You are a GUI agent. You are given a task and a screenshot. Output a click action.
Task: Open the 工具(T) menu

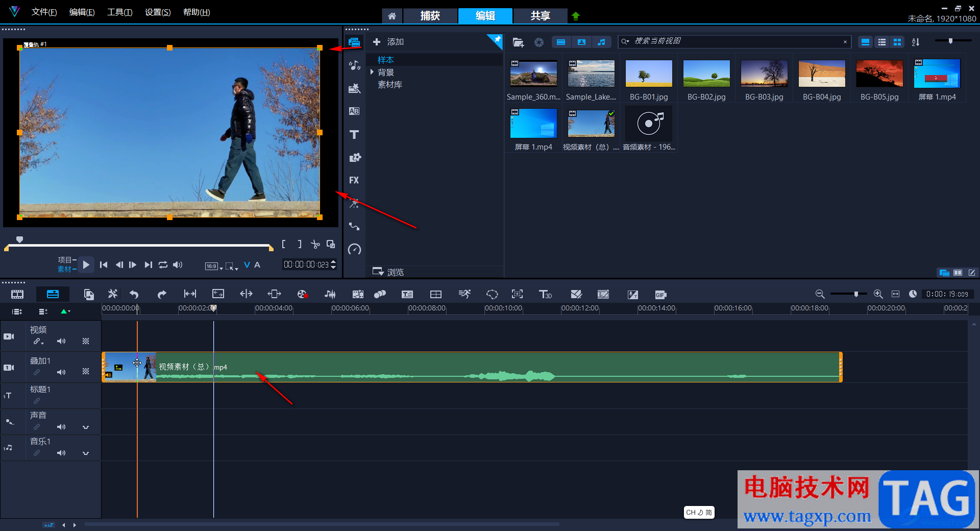[x=120, y=12]
